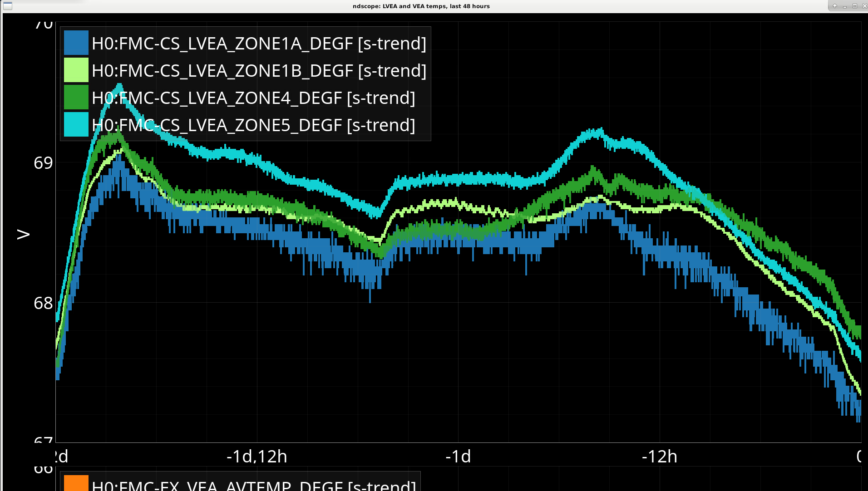Click the orange VEA_AVTEMP legend swatch
This screenshot has height=491, width=868.
tap(76, 483)
